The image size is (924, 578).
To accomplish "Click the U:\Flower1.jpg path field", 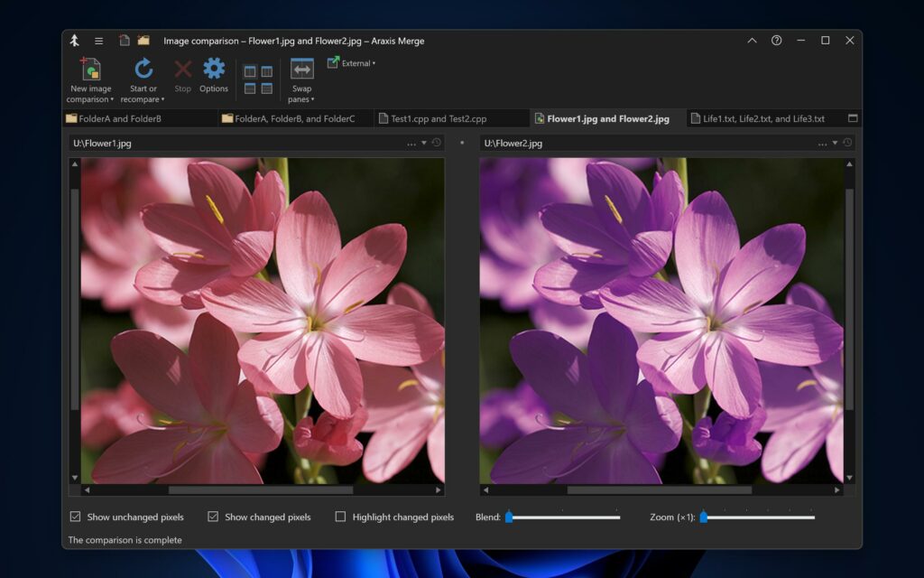I will (236, 143).
